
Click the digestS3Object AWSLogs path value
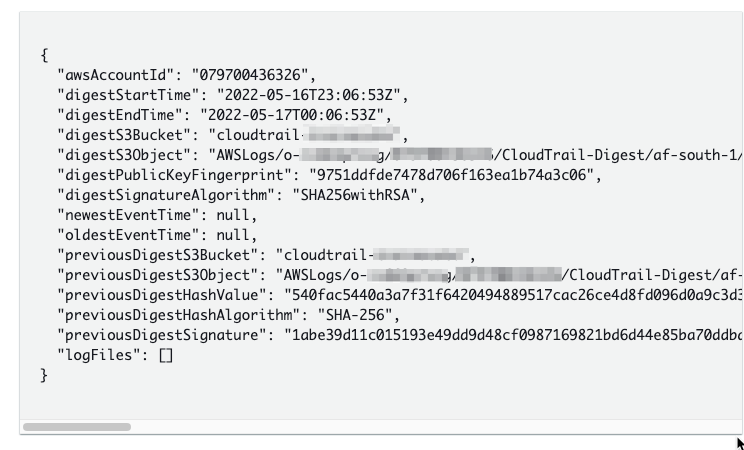tap(476, 155)
